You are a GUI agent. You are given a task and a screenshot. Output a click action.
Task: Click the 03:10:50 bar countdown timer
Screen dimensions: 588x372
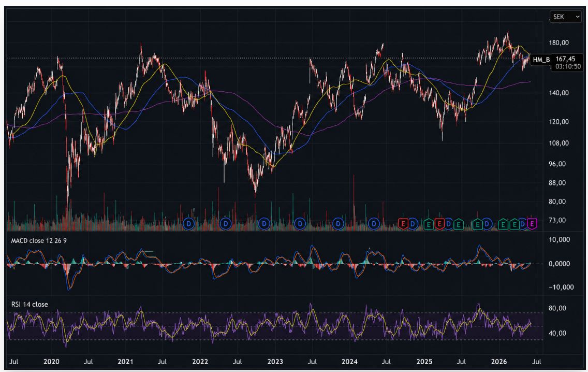pos(568,66)
